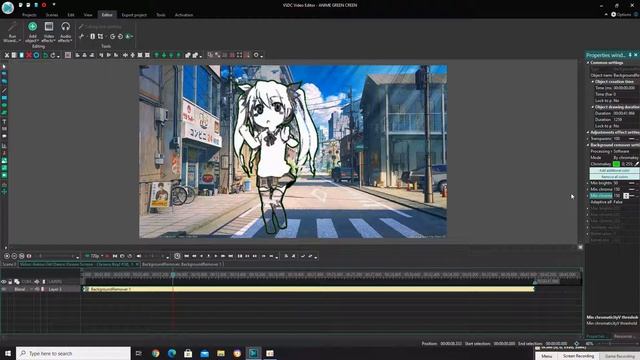The image size is (640, 360).
Task: Collapse Object creation time group
Action: point(593,82)
